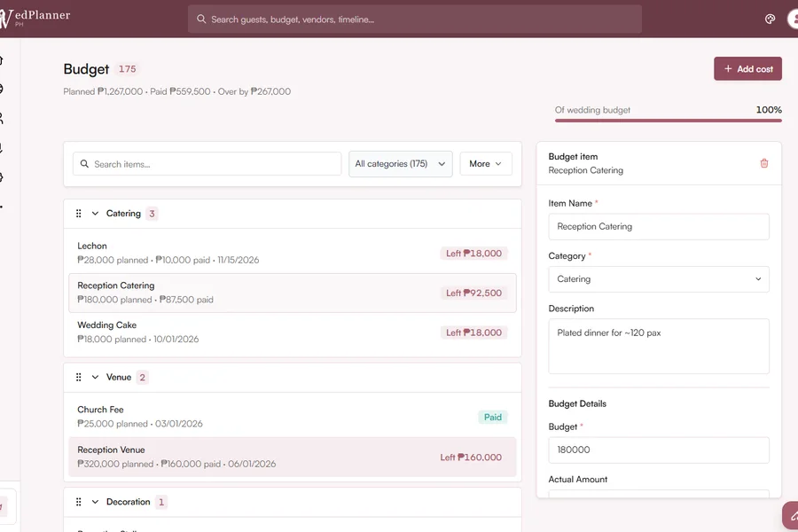Click the Budget Details heading
The image size is (798, 532).
(x=577, y=403)
